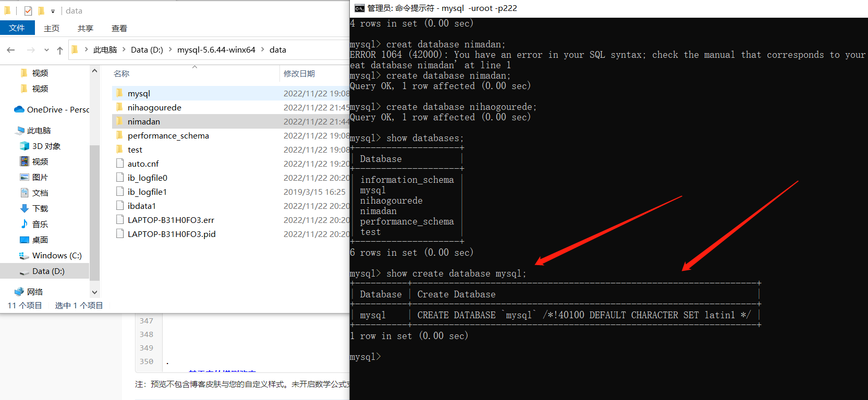Select the nihaogourede folder
This screenshot has height=400, width=868.
click(230, 107)
